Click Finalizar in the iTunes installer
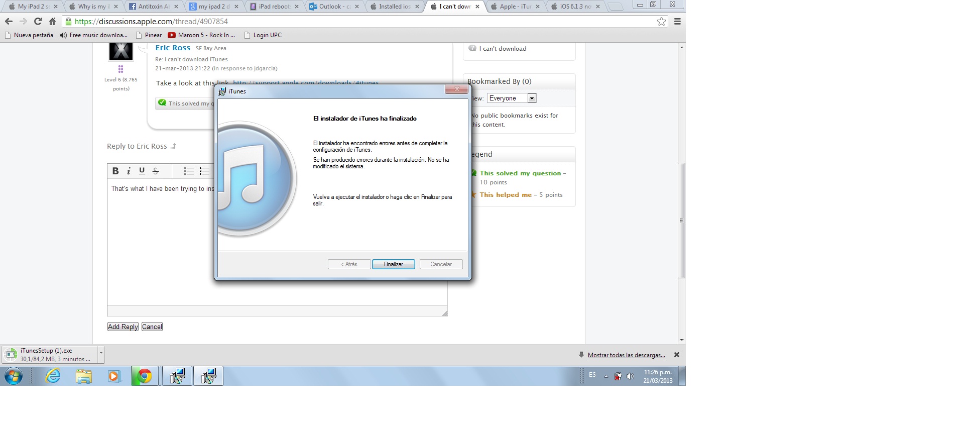This screenshot has width=980, height=426. click(394, 264)
